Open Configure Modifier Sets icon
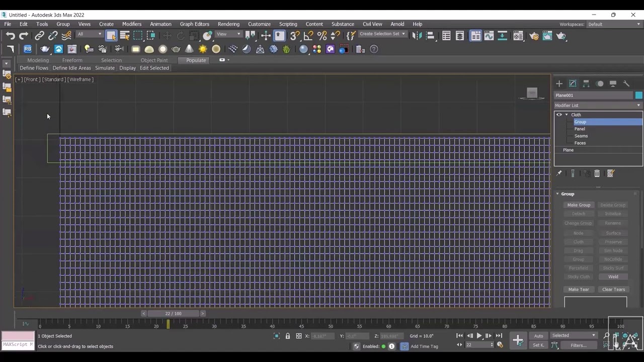Screen dimensions: 644x362 point(611,173)
